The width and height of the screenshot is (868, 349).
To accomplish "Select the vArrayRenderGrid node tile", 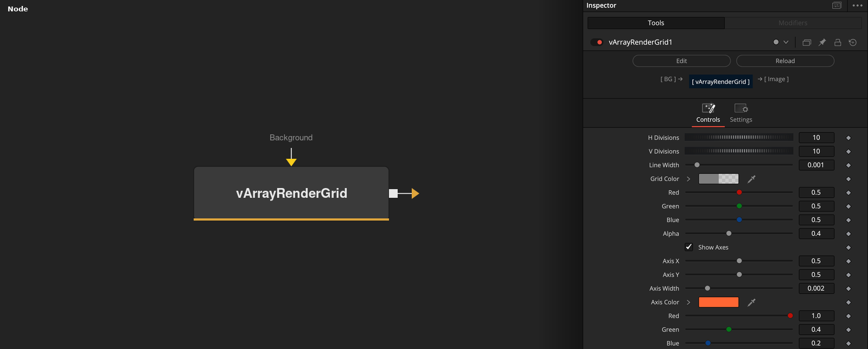I will tap(291, 193).
